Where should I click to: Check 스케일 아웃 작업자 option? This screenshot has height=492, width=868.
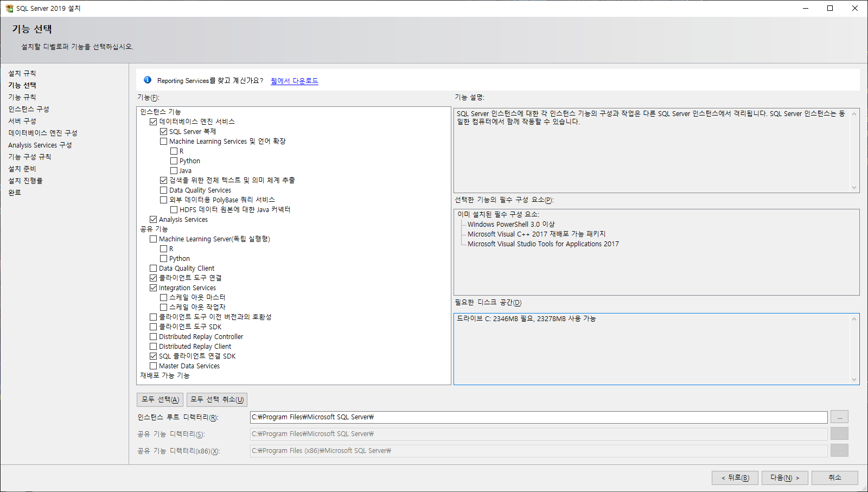163,307
